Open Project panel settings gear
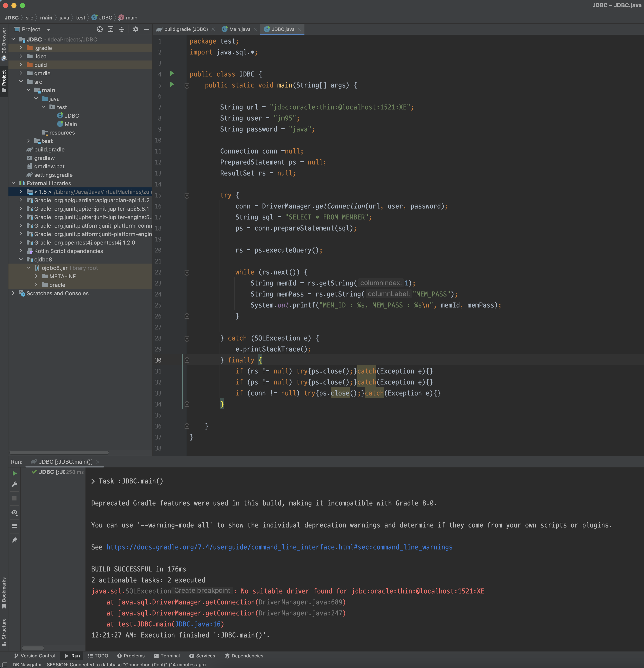The width and height of the screenshot is (644, 668). point(136,29)
